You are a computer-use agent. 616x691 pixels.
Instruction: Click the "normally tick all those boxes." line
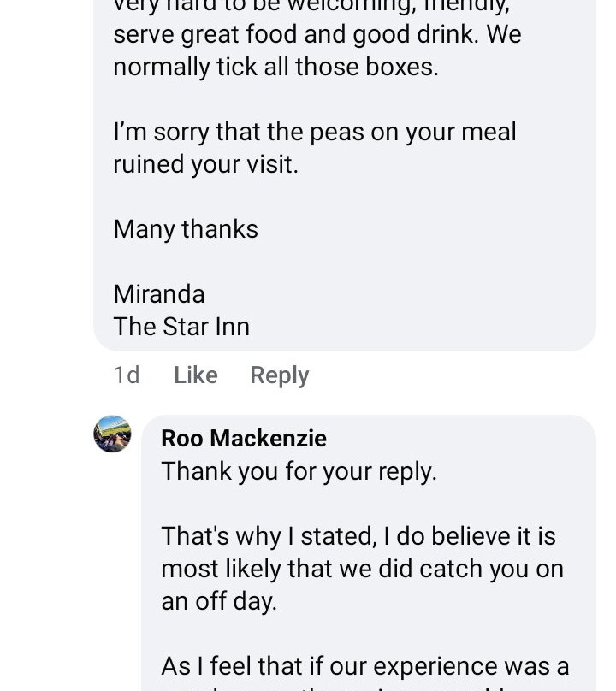pos(275,67)
